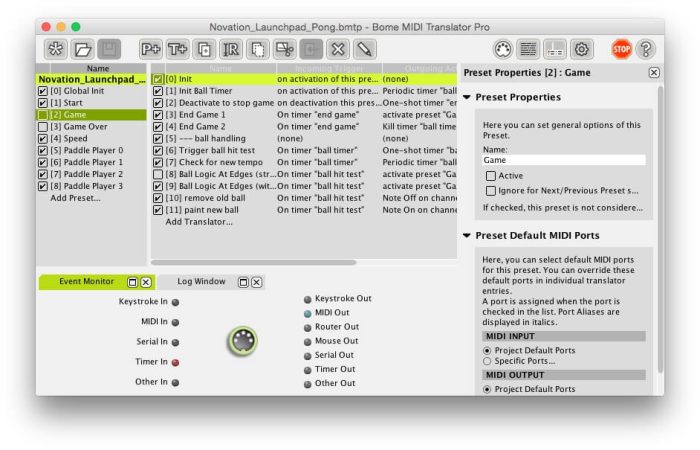Click the Incoming Trigger column header

(x=329, y=68)
